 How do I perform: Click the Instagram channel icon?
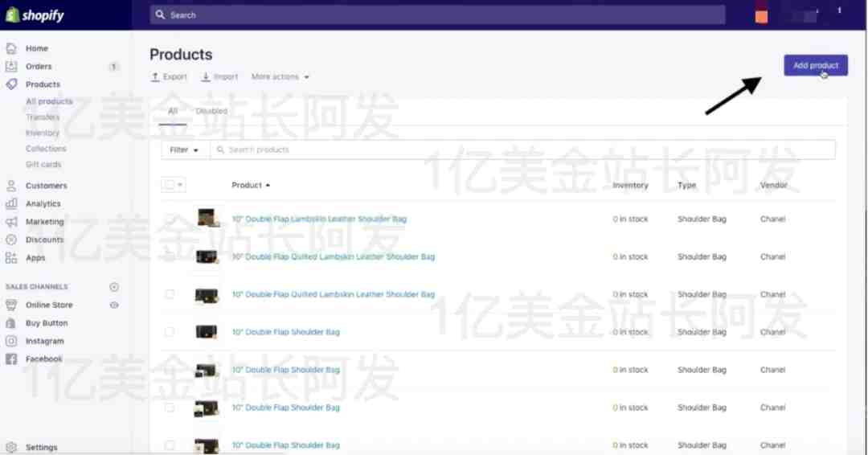click(11, 341)
